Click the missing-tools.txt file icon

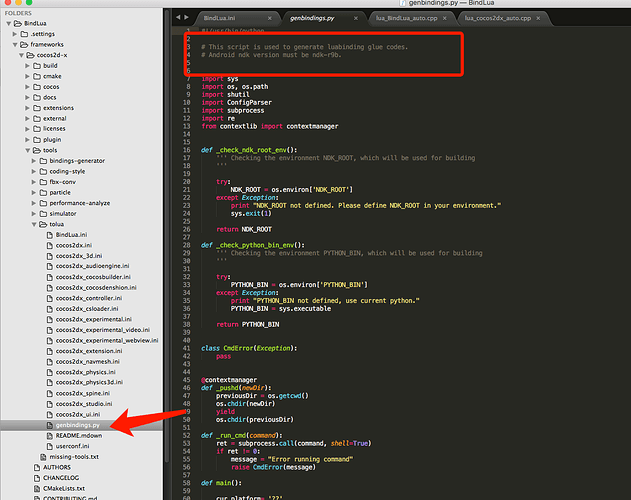tap(43, 457)
